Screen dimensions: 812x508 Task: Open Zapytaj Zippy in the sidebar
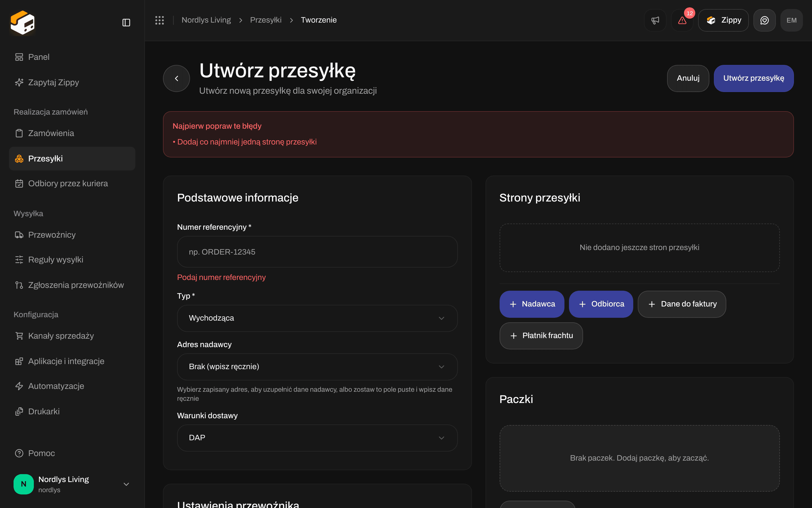72,82
